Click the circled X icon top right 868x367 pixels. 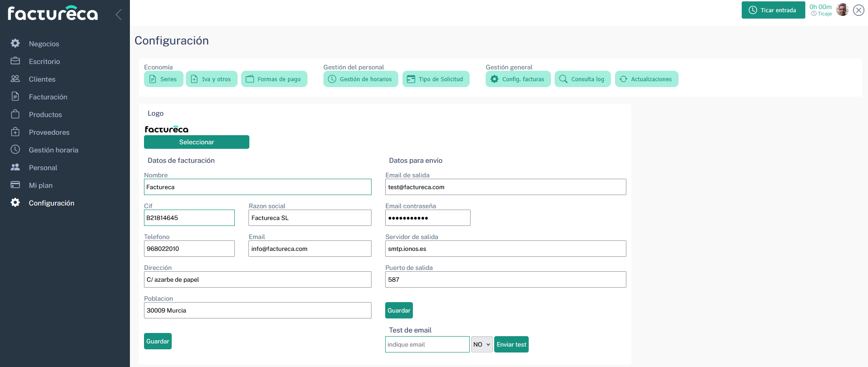858,10
